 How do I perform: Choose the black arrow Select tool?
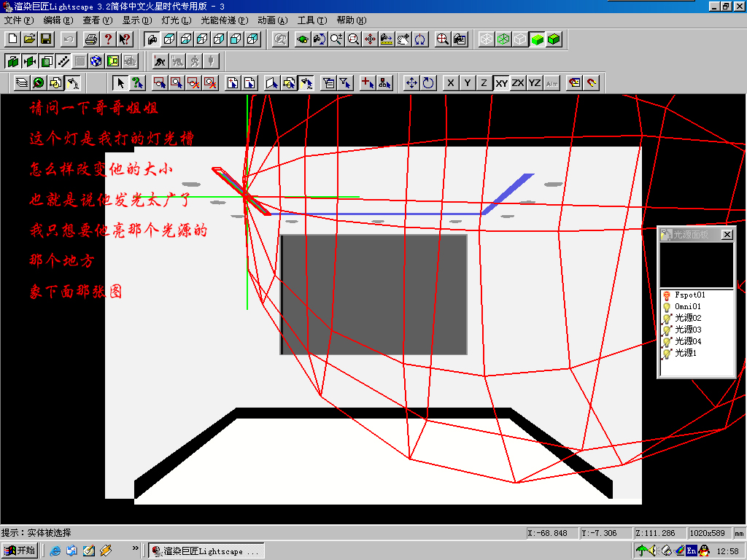coord(120,83)
